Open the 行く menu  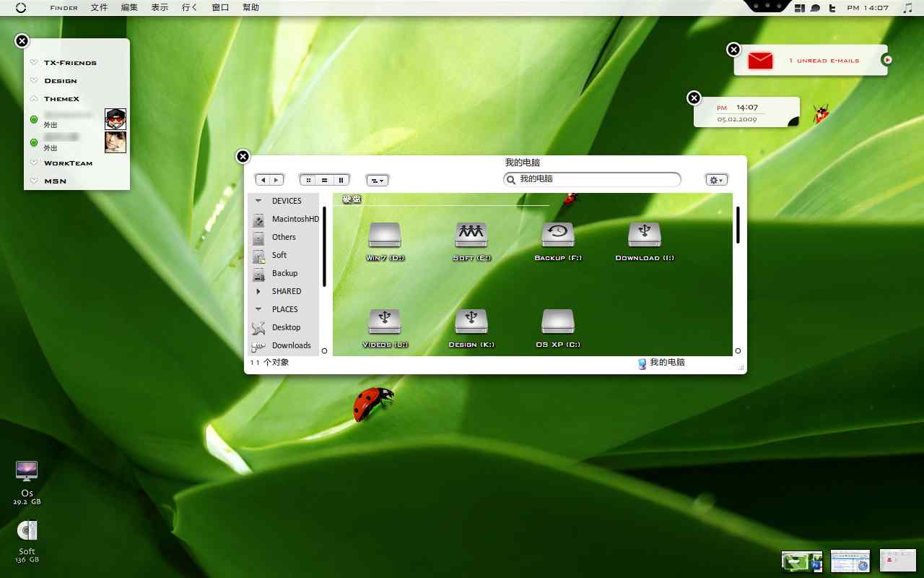pyautogui.click(x=190, y=8)
